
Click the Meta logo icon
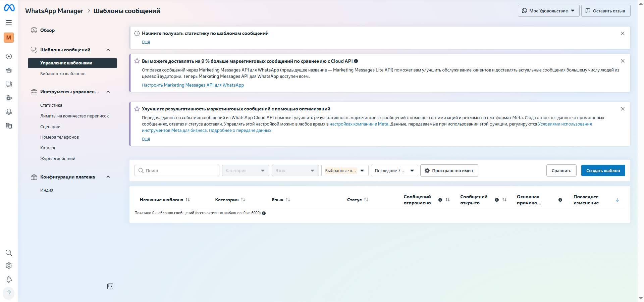click(9, 8)
